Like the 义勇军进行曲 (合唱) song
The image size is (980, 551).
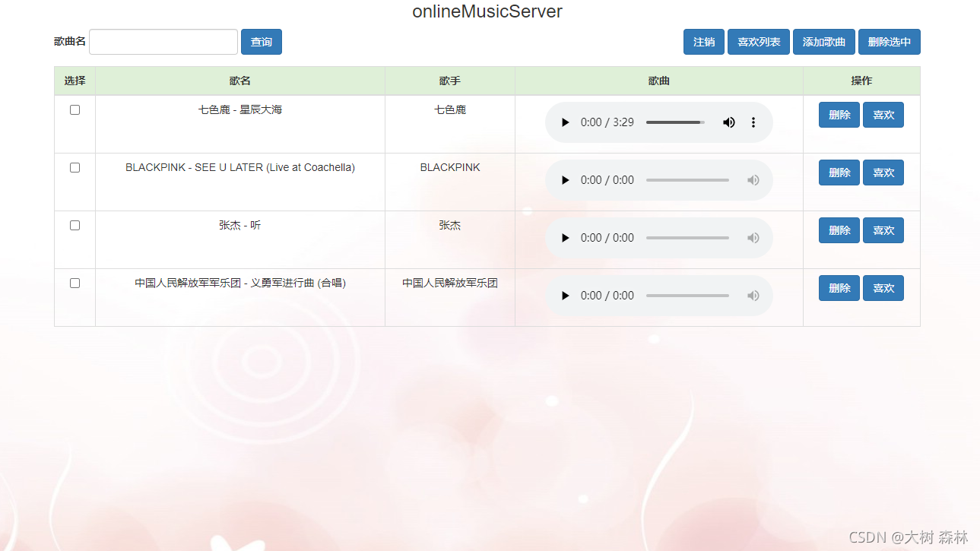883,288
